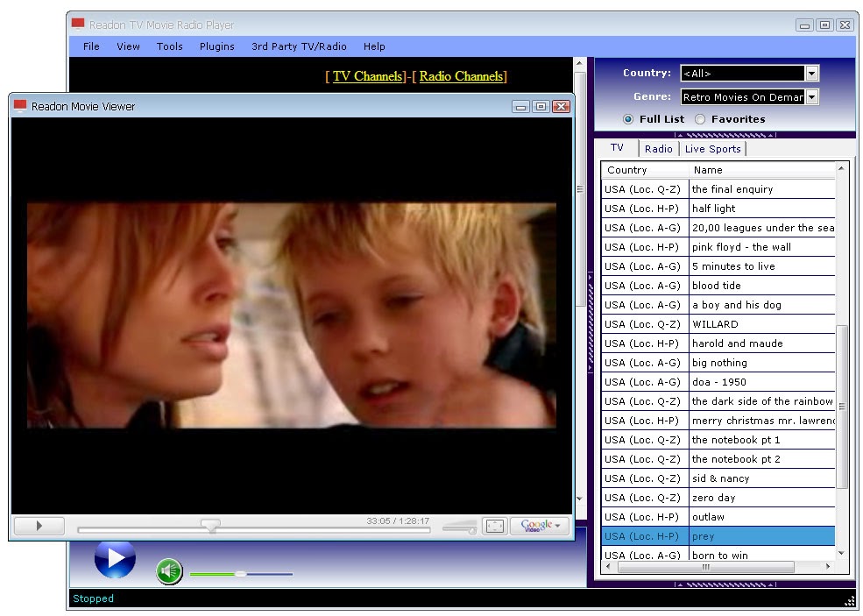863x616 pixels.
Task: Click the channel list scroll-up arrow
Action: click(x=841, y=168)
